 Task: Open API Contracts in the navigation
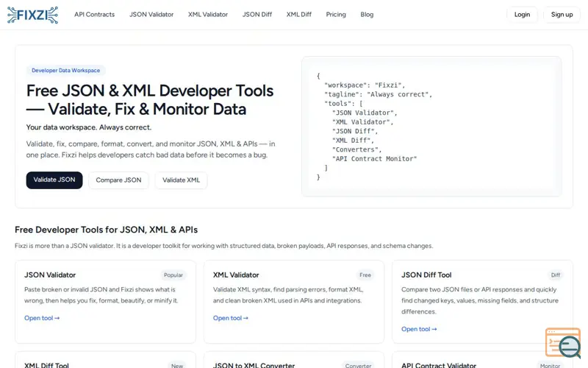pos(95,15)
